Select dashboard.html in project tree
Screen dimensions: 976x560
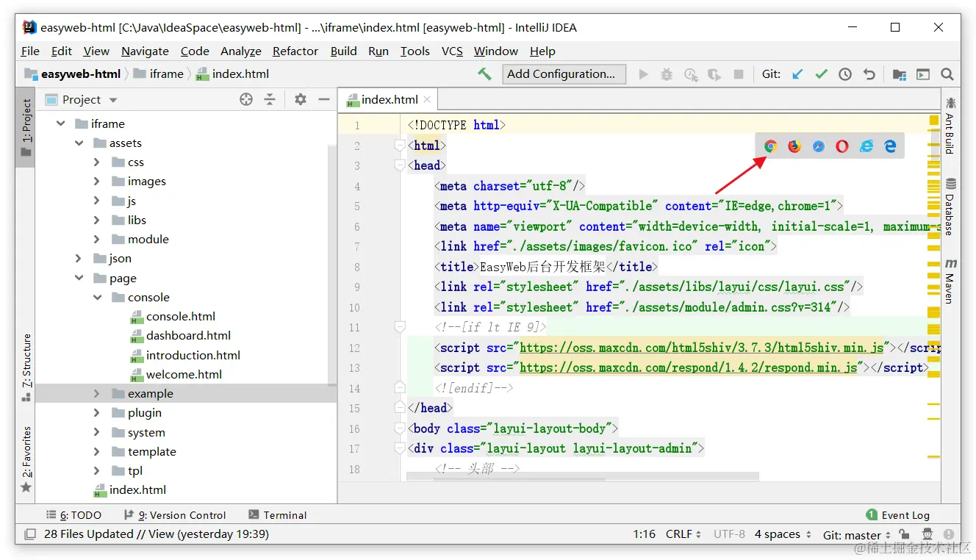180,336
